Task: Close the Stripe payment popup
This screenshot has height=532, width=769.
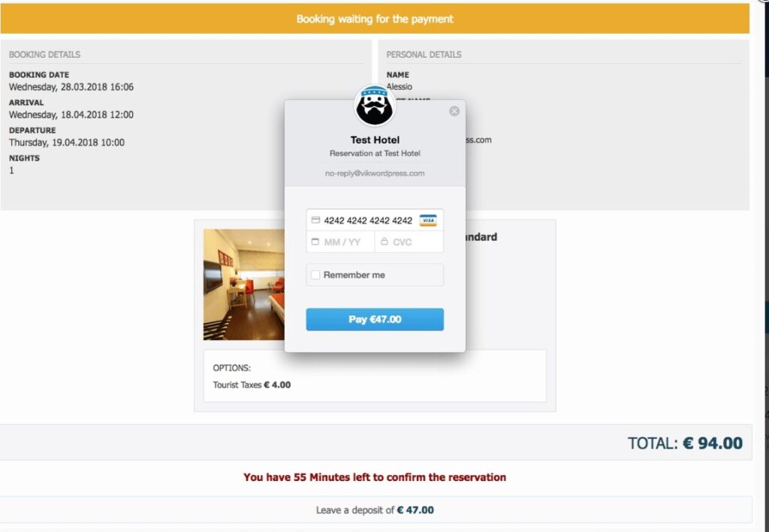Action: click(454, 111)
